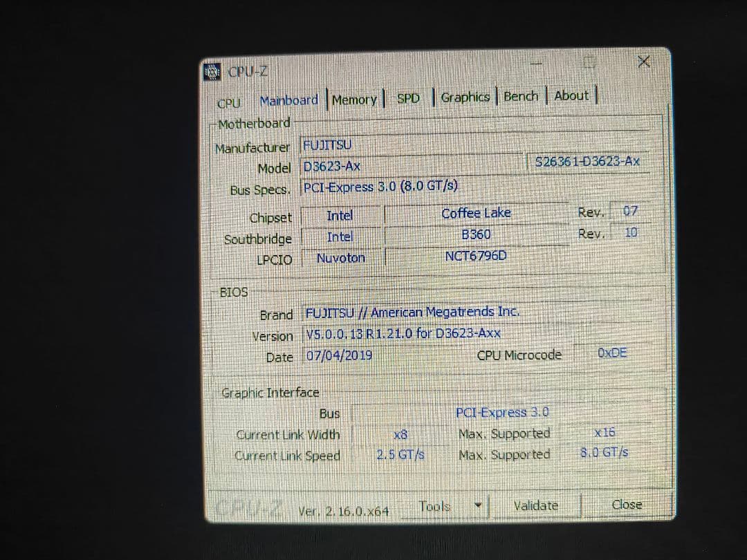This screenshot has width=747, height=560.
Task: Click the Validate button
Action: [535, 505]
